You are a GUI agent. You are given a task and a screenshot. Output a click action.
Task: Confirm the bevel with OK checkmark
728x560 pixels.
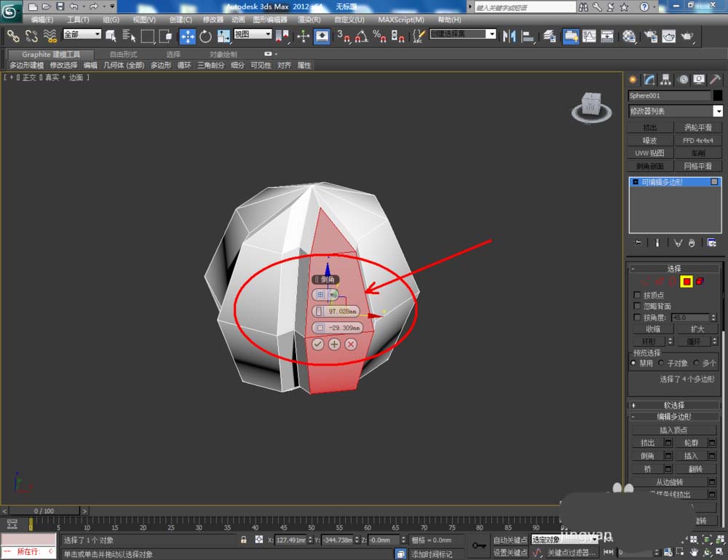click(317, 344)
